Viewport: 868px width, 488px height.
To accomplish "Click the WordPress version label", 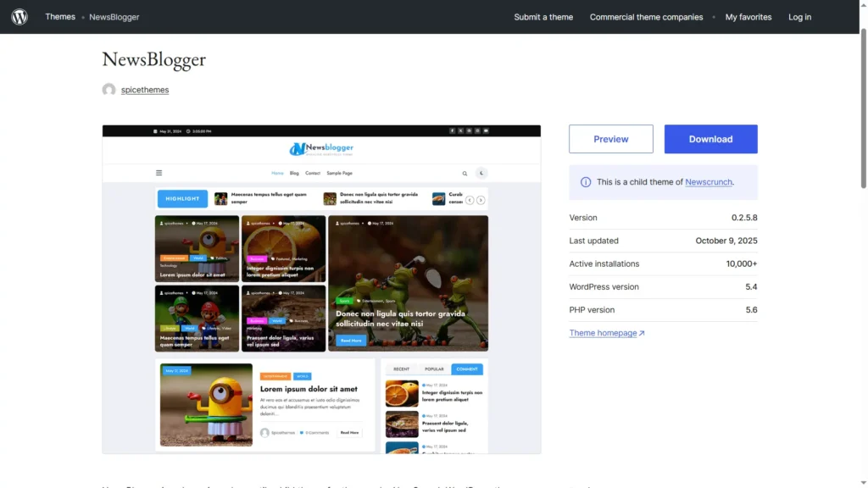I will coord(604,287).
